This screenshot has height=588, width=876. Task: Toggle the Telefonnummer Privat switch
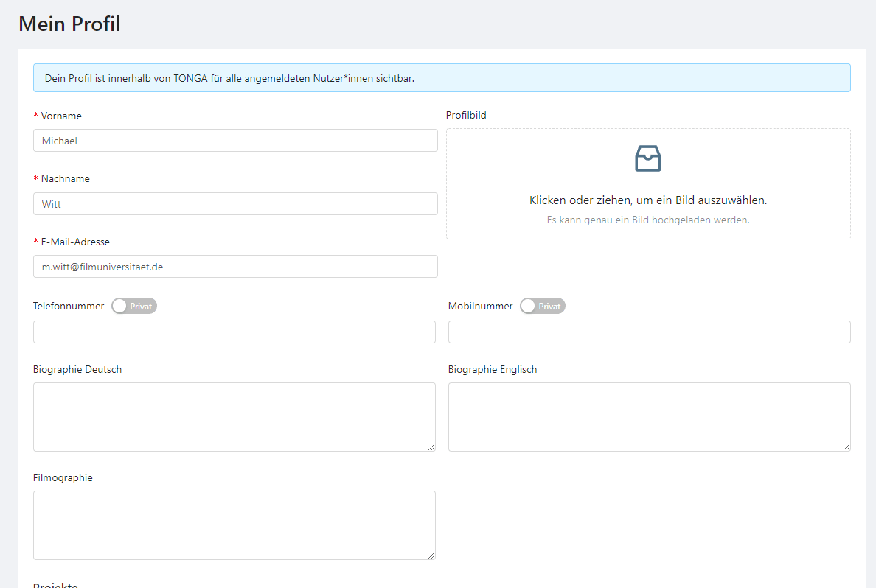(134, 306)
